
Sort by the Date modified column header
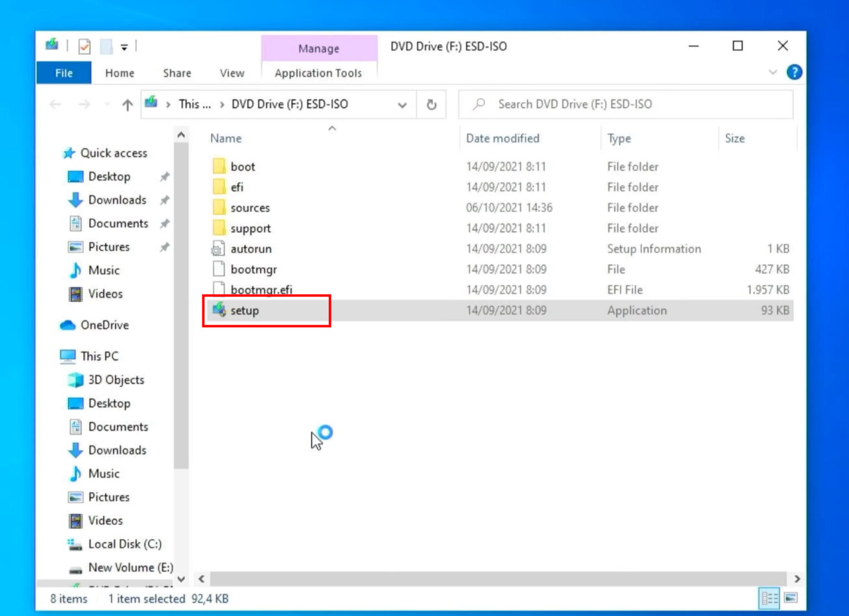(x=502, y=138)
